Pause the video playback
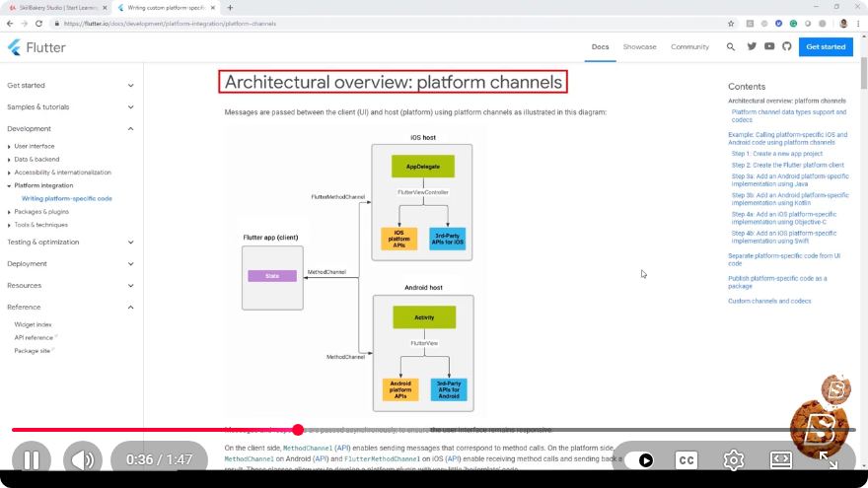The height and width of the screenshot is (488, 868). [32, 459]
